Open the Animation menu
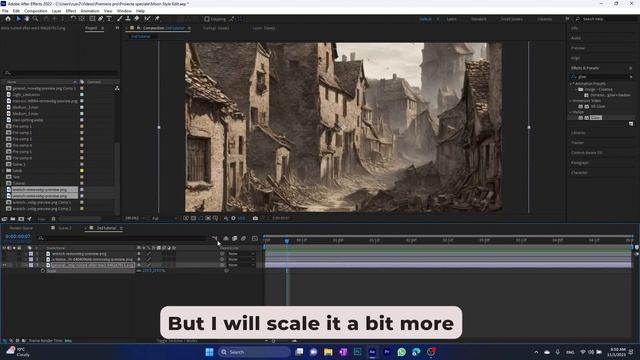 pos(90,11)
